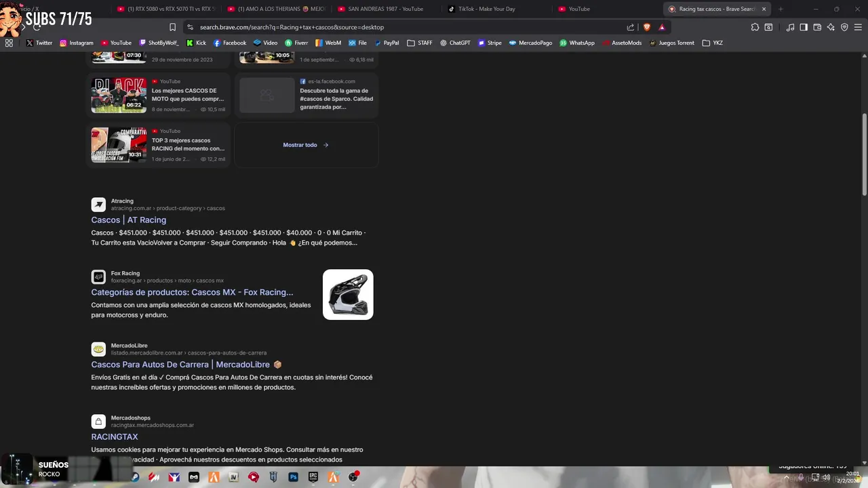
Task: Open the Juegos Torrent bookmark
Action: 671,43
